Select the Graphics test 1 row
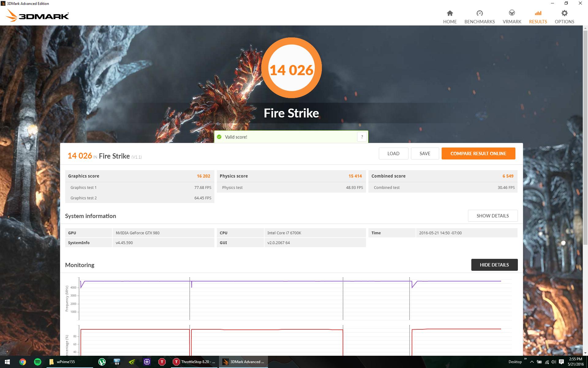 pyautogui.click(x=140, y=187)
